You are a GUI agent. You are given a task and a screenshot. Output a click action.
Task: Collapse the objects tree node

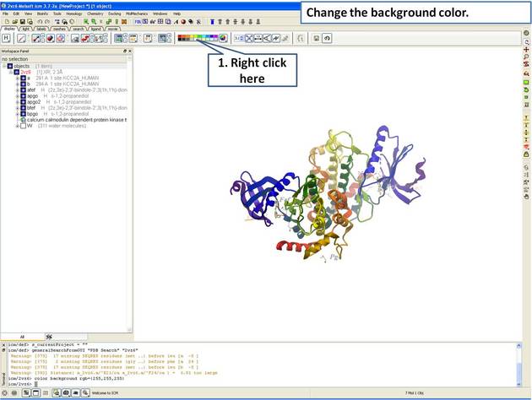4,66
